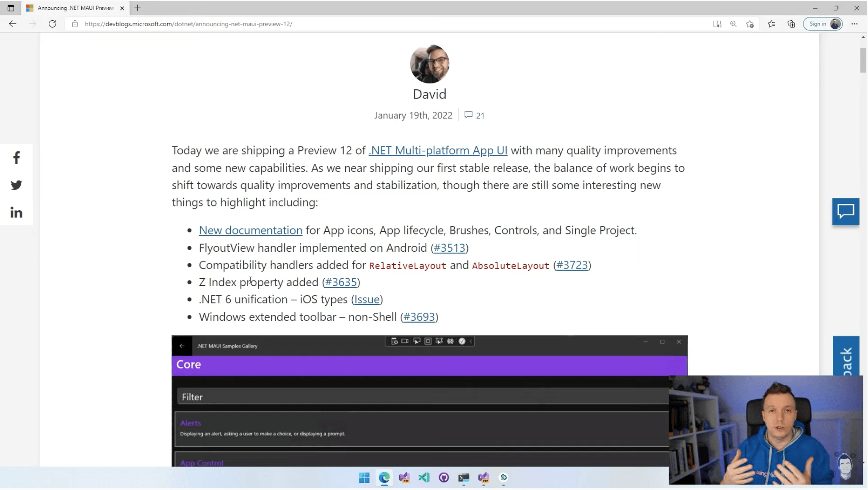
Task: Open pull request #3723 link
Action: click(572, 265)
